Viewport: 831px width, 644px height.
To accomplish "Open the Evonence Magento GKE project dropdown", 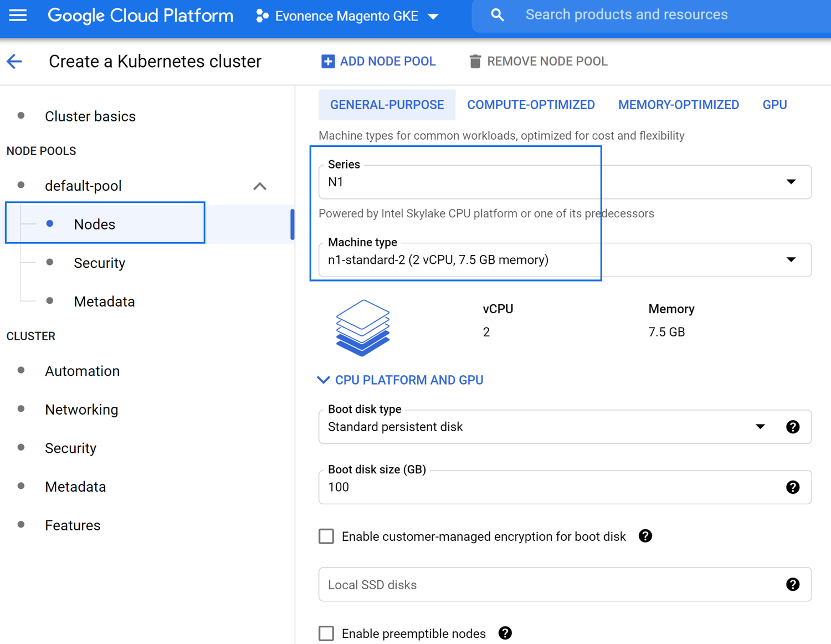I will point(347,16).
